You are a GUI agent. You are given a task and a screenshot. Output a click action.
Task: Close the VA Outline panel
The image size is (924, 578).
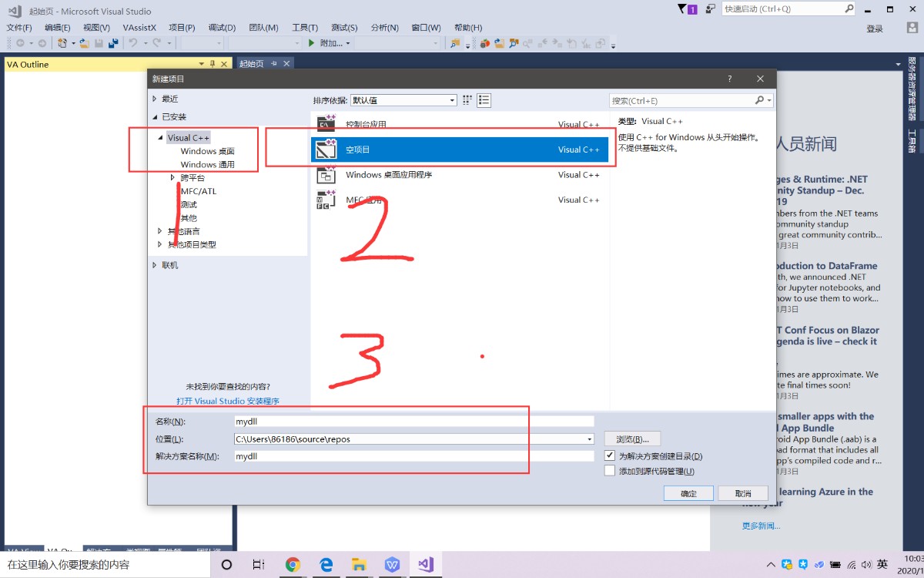224,64
